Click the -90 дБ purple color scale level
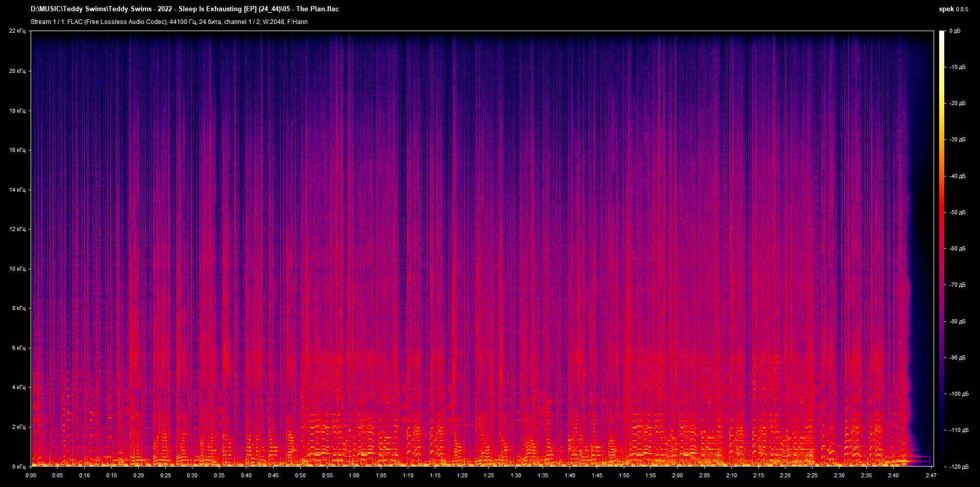Screen dimensions: 980x487 coord(958,357)
